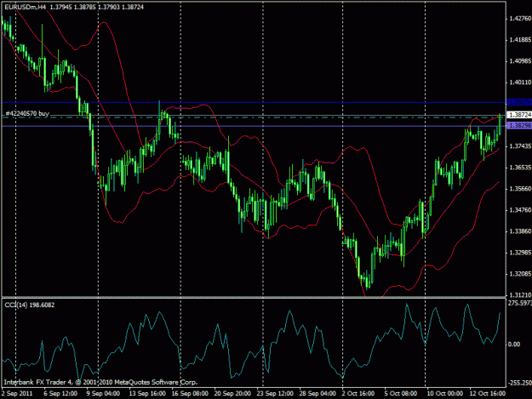532x399 pixels.
Task: Click the CCI(14) 198.6082 indicator label
Action: pos(30,305)
